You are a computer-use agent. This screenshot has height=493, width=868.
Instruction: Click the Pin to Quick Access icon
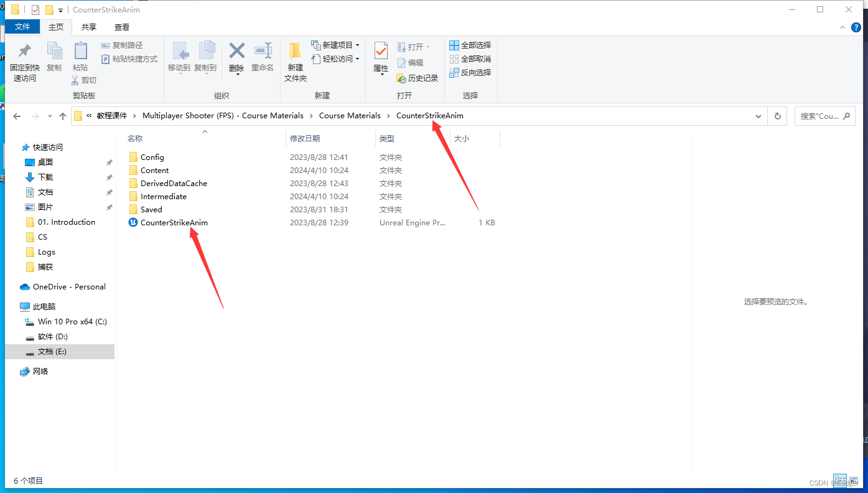pos(25,51)
